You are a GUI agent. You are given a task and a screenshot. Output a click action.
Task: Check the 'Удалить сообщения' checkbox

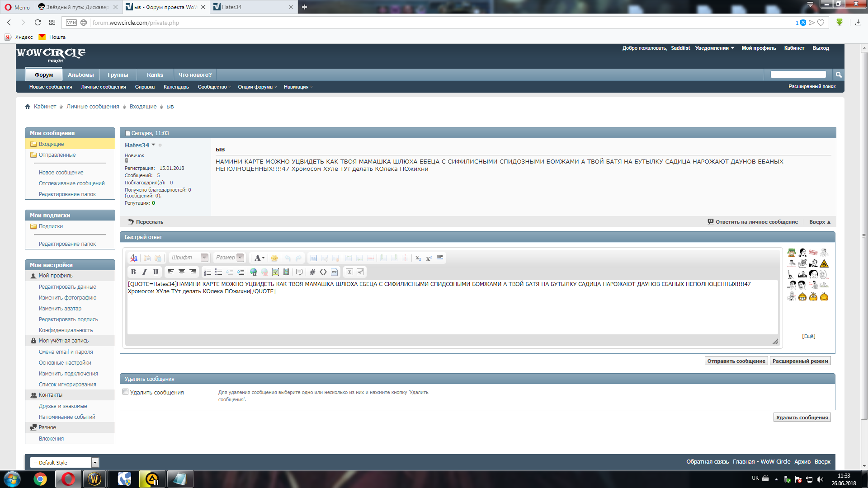point(126,392)
